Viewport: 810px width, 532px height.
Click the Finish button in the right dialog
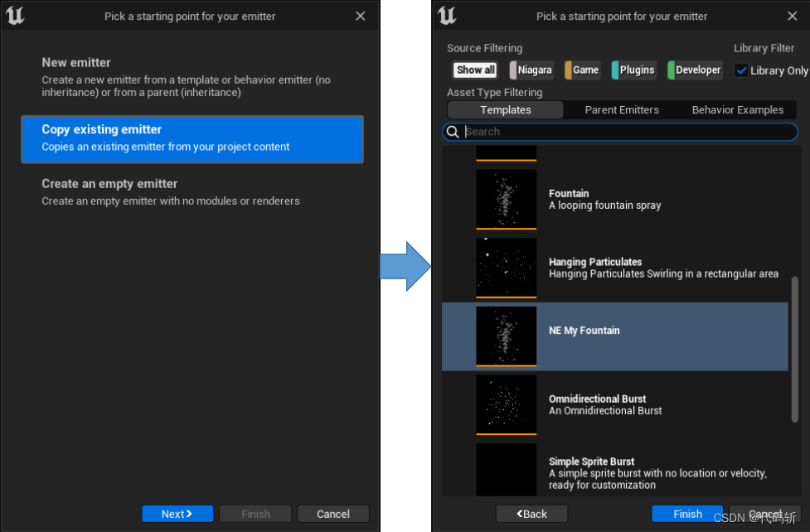[x=687, y=514]
